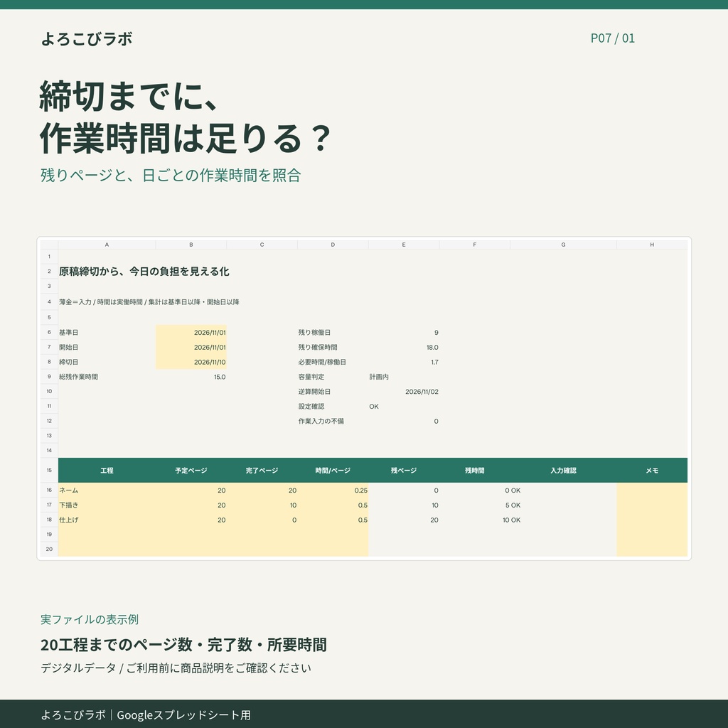
Task: Click the '10 OK' remaining time in 仕上げ row
Action: (511, 520)
